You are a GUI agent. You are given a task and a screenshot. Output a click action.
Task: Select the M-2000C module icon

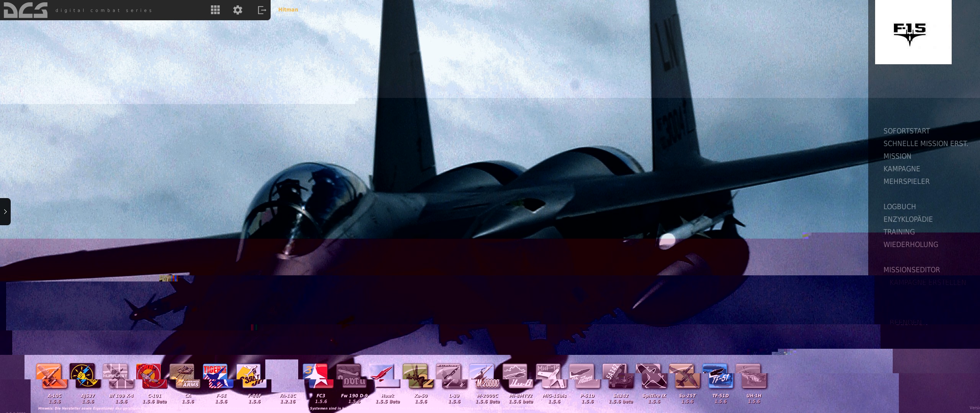pos(484,376)
